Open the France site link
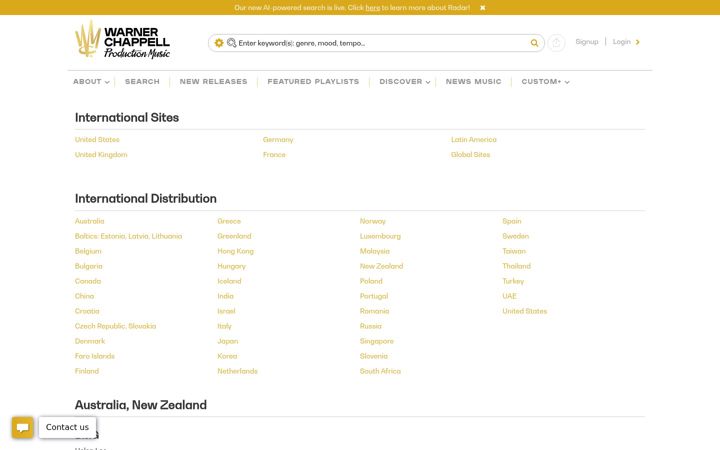 [x=274, y=155]
